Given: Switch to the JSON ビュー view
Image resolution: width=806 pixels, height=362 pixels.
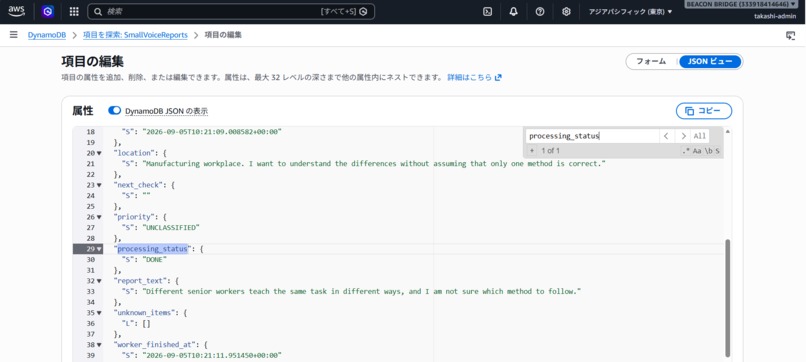Looking at the screenshot, I should [x=710, y=62].
